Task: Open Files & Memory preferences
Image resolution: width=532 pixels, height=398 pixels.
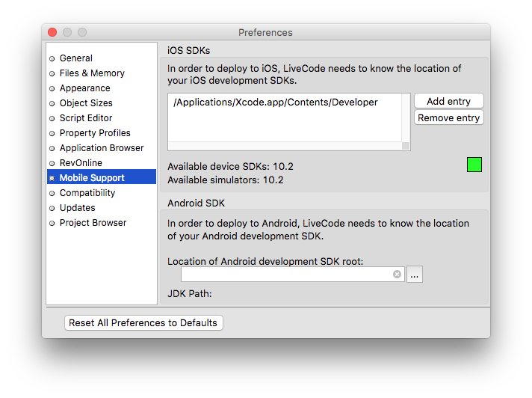Action: point(92,73)
